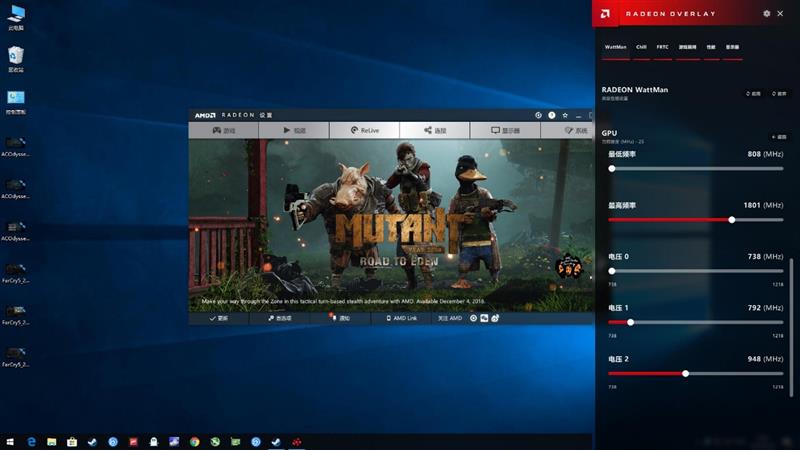Open the Gaming tab with gamepad icon
The height and width of the screenshot is (450, 800).
pyautogui.click(x=223, y=131)
